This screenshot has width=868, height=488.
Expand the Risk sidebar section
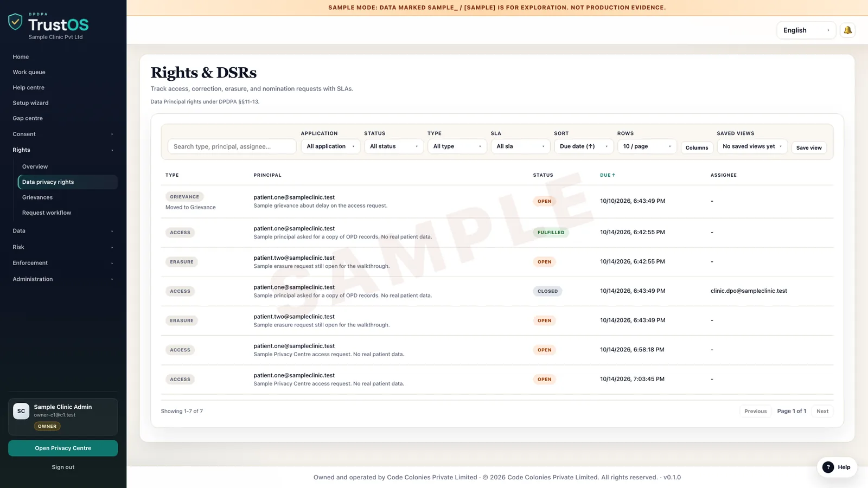point(63,247)
